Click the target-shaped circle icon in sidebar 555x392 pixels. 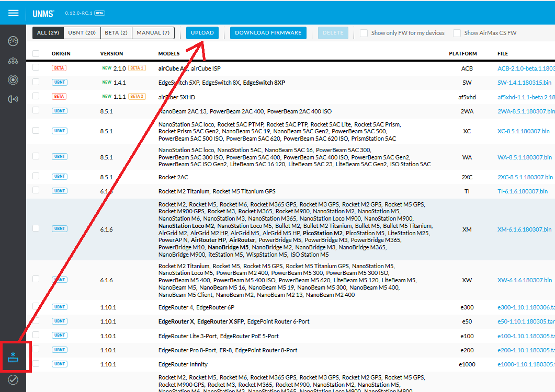pyautogui.click(x=13, y=80)
